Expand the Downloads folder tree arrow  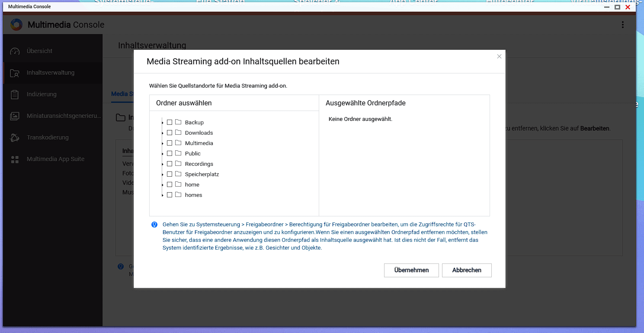pyautogui.click(x=163, y=133)
